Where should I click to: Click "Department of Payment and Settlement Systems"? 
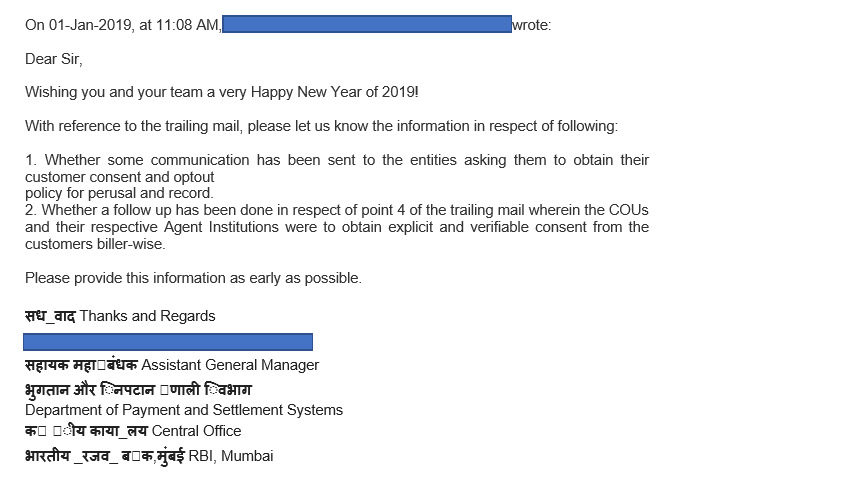coord(184,410)
